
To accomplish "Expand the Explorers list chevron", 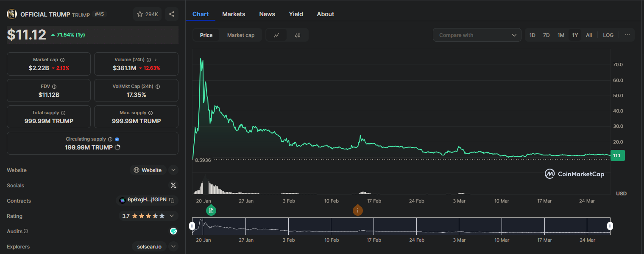I will [x=173, y=246].
